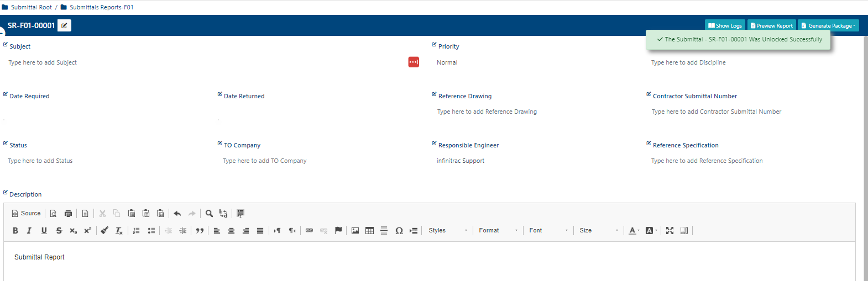Open the Templates icon in editor
Viewport: 868px width, 281px height.
(85, 214)
